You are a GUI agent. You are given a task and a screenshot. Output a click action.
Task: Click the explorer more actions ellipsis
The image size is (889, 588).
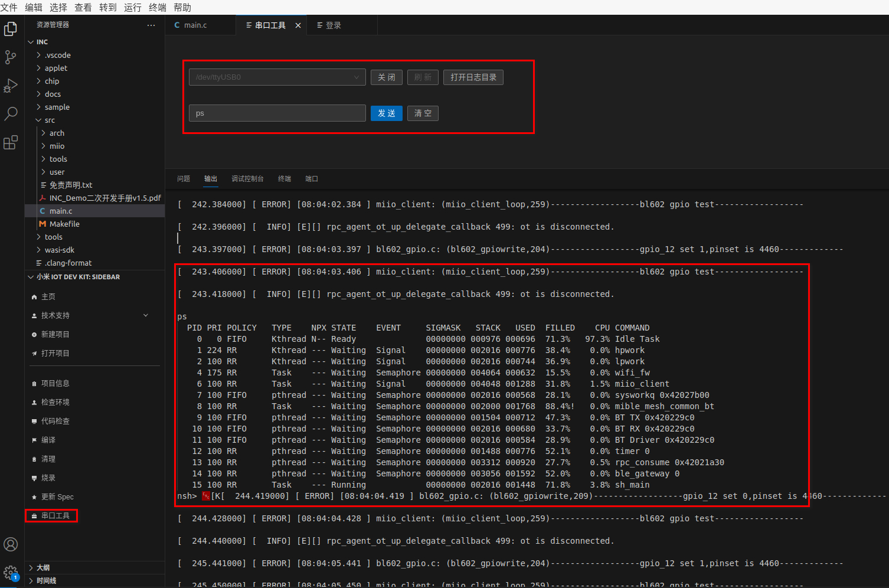tap(151, 25)
